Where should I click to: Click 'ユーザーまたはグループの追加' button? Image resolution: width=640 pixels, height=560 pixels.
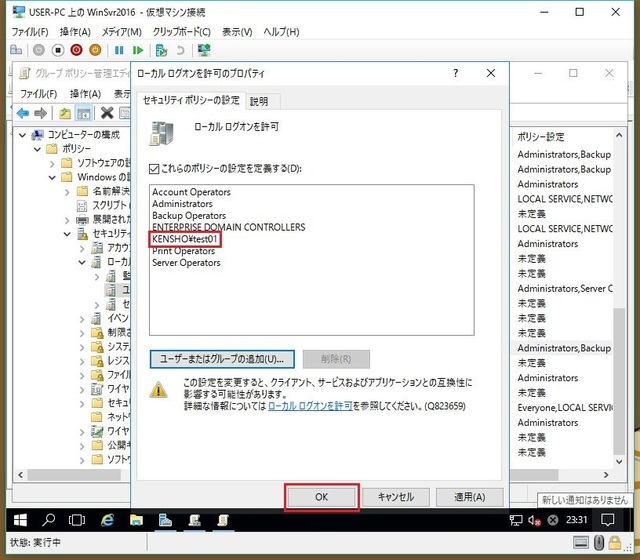[223, 358]
